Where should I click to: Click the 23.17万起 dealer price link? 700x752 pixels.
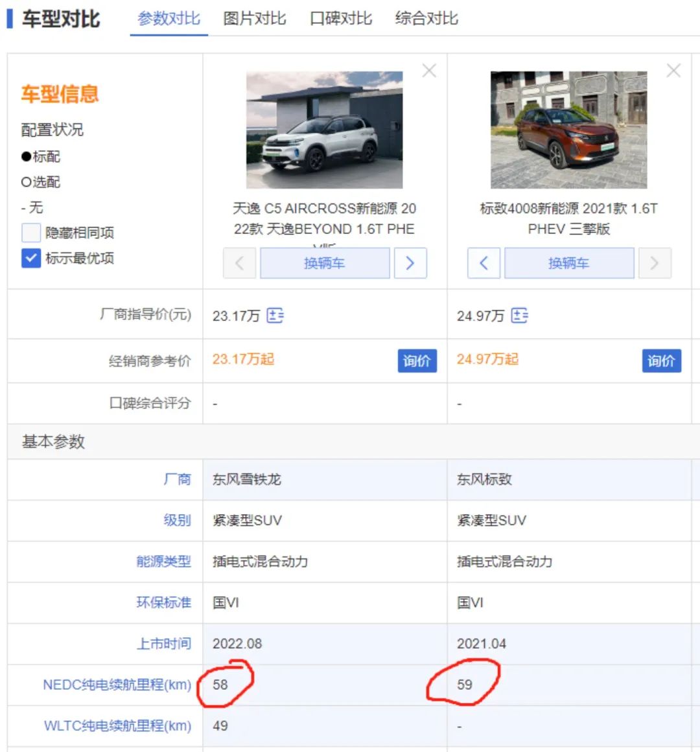coord(244,359)
